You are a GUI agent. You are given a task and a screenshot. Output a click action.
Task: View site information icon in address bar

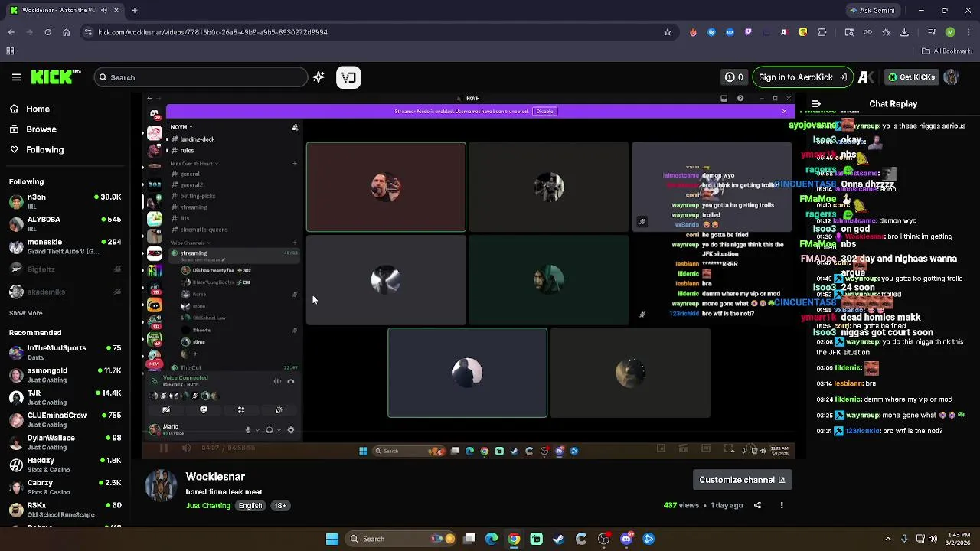click(x=88, y=32)
